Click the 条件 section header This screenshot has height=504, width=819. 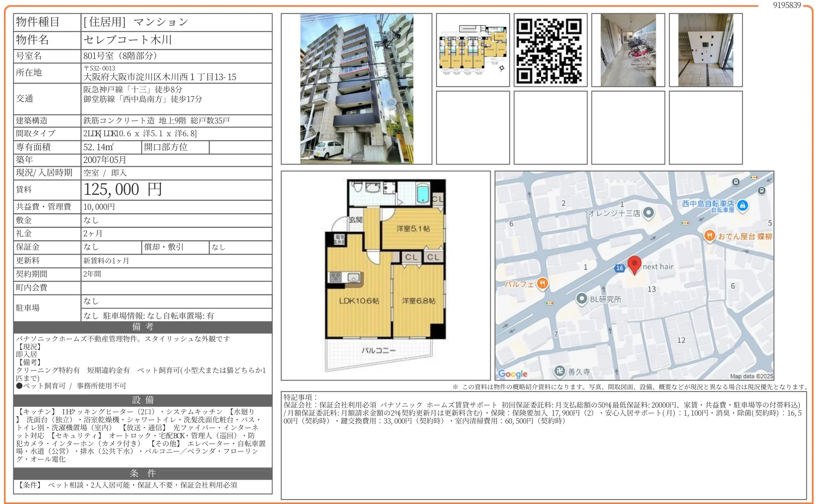point(143,473)
